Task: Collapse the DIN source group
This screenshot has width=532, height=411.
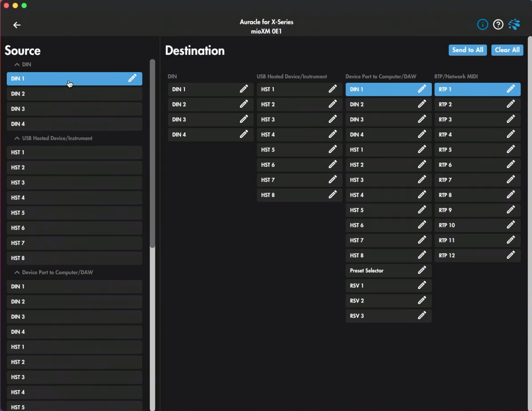Action: [x=17, y=64]
